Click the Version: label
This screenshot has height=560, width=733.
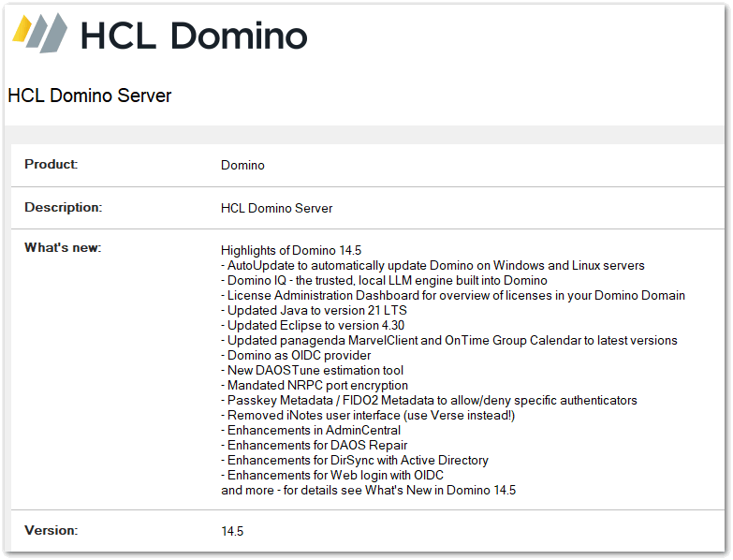point(51,531)
